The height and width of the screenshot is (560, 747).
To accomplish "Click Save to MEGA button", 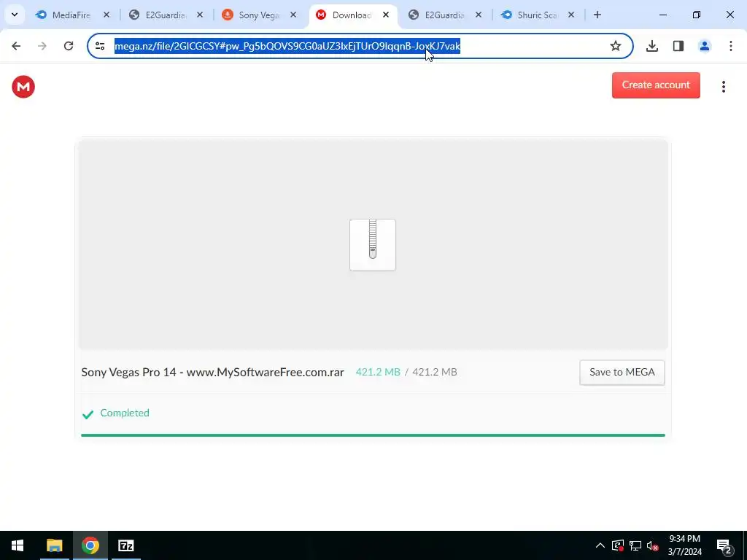I will point(622,373).
